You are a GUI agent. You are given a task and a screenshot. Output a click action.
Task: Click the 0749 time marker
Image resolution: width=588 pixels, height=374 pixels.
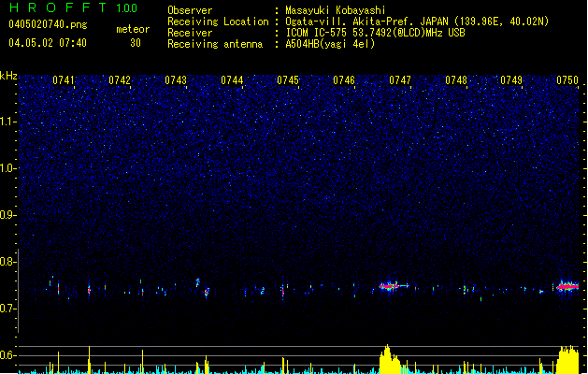pyautogui.click(x=511, y=80)
